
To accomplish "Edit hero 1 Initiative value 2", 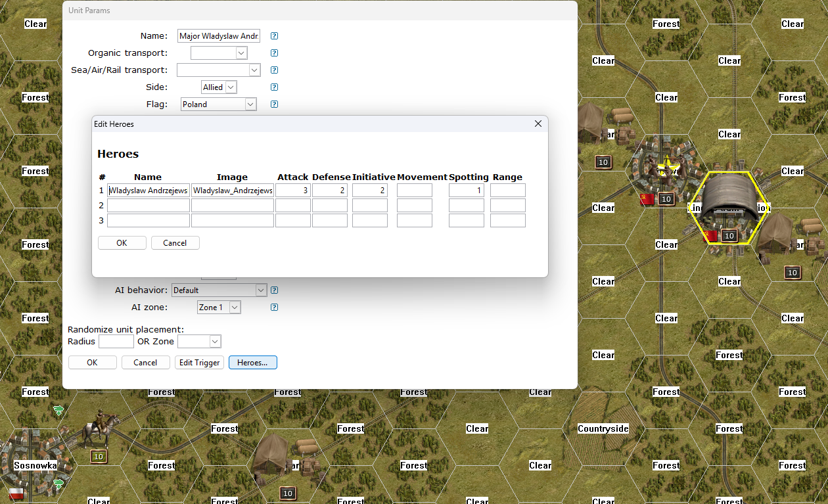I will tap(370, 191).
